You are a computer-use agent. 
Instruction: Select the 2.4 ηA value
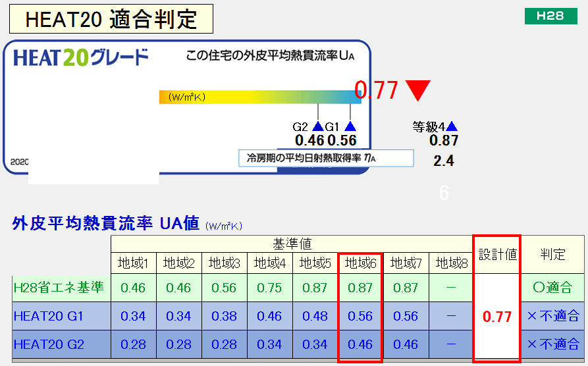point(444,161)
